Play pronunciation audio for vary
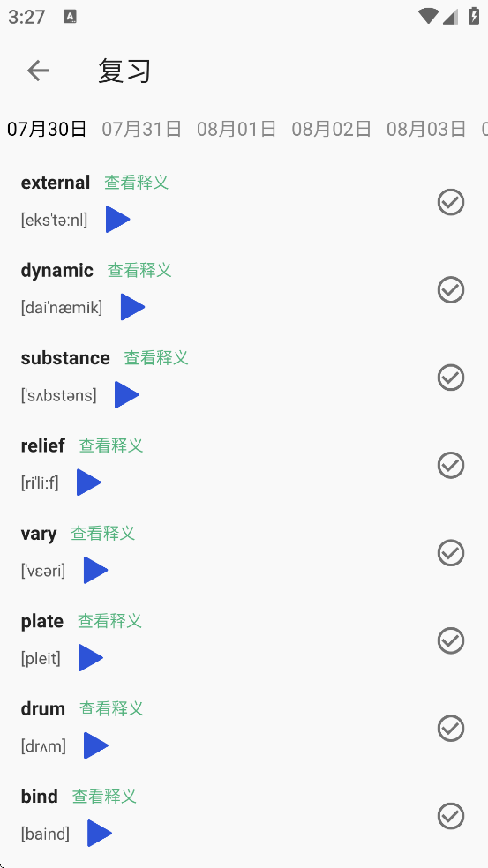 click(x=95, y=570)
